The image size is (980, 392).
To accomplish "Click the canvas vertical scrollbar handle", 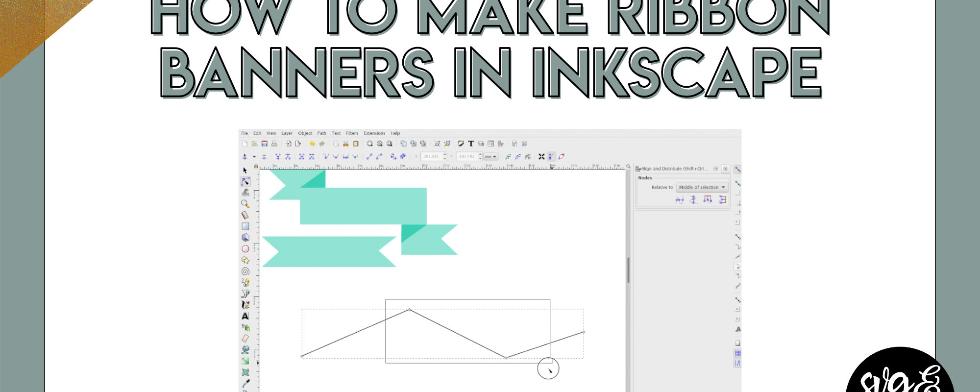I will [628, 270].
